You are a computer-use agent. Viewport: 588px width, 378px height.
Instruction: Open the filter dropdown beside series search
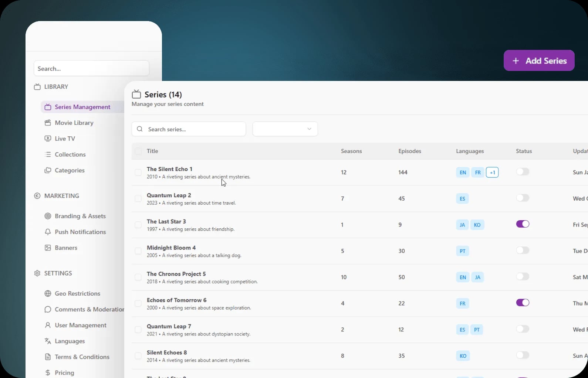285,129
